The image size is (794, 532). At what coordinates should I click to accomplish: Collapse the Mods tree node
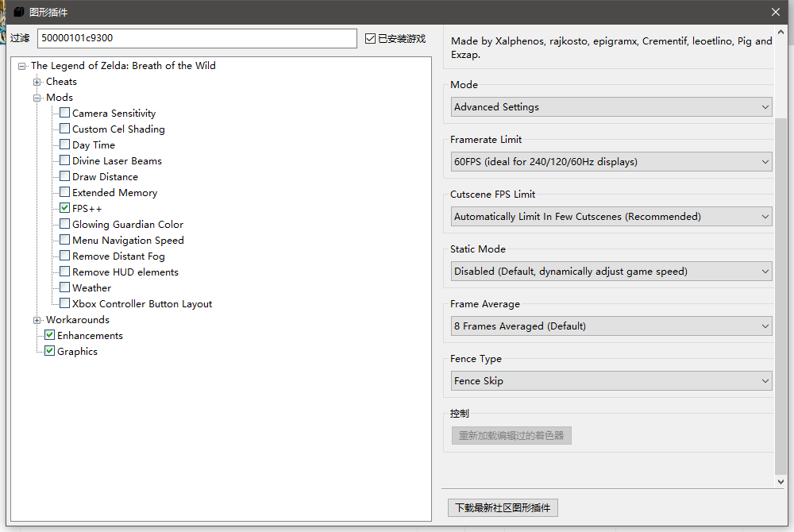coord(37,98)
